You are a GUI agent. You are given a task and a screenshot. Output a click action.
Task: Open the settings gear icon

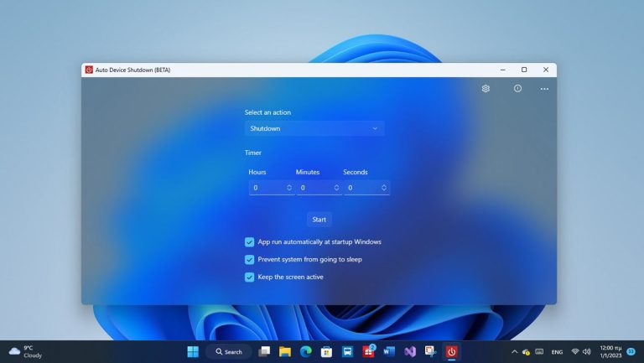(486, 89)
